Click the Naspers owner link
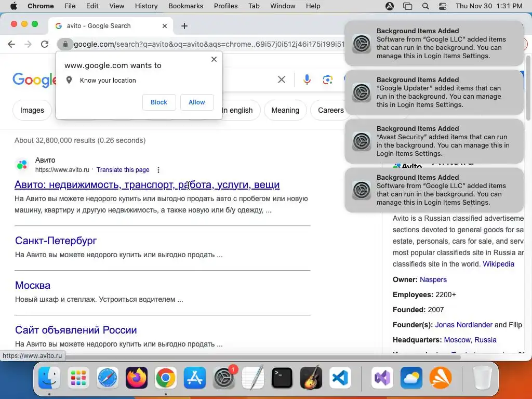The height and width of the screenshot is (399, 532). 433,280
